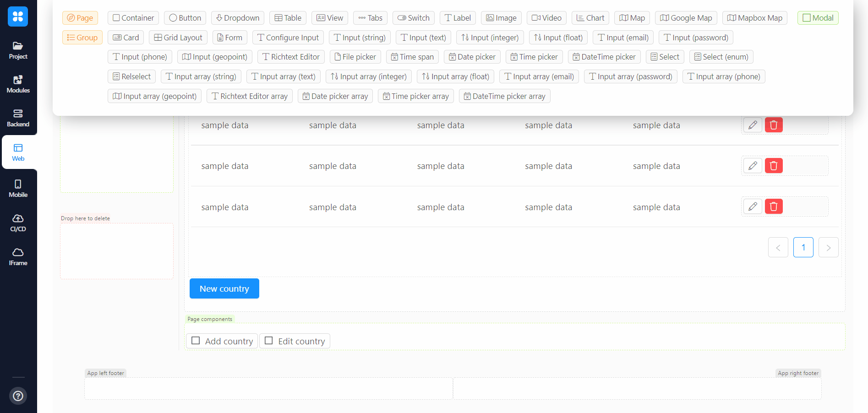Click the pencil edit icon in last row

pos(752,206)
